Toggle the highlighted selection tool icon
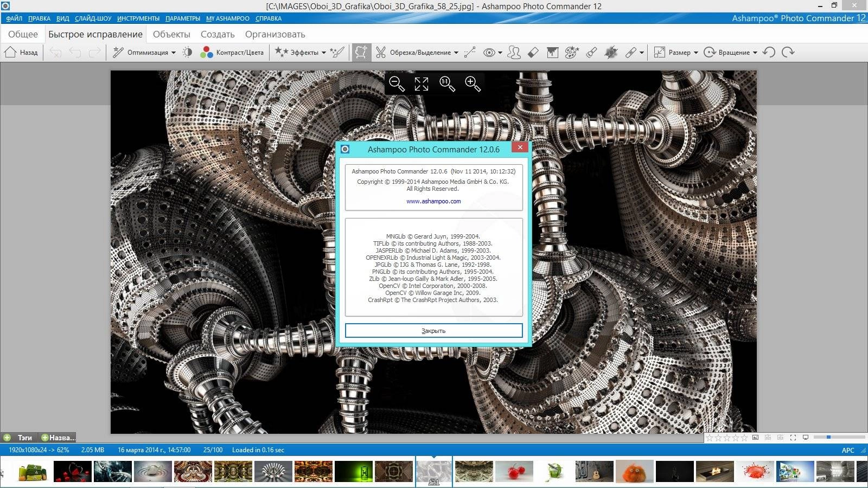This screenshot has height=488, width=868. click(x=361, y=53)
